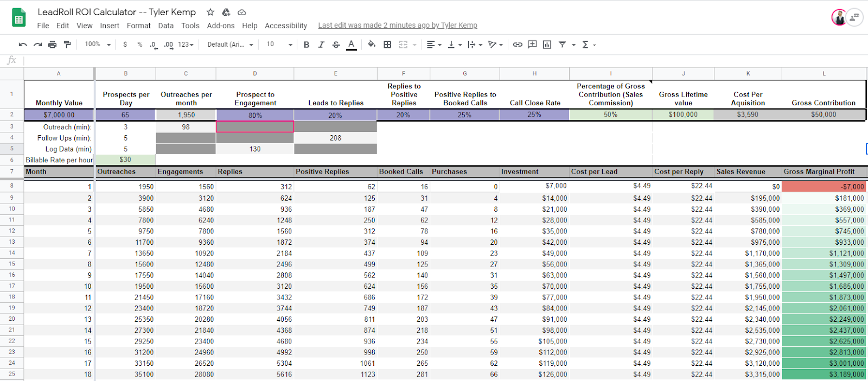Open vertical align dropdown
The width and height of the screenshot is (868, 381).
455,45
